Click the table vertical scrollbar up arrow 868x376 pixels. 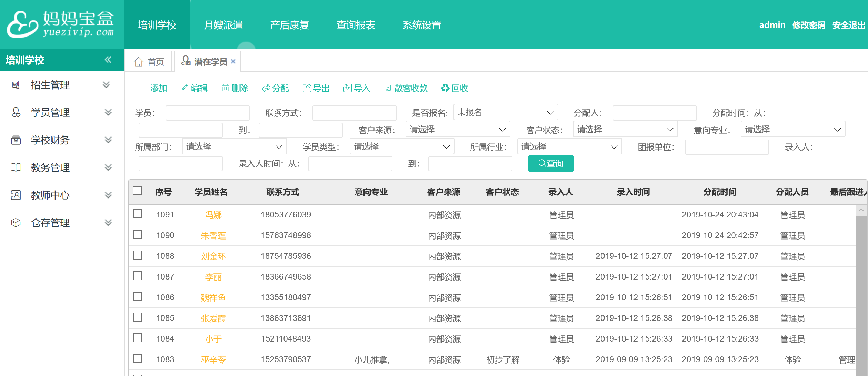(x=861, y=210)
